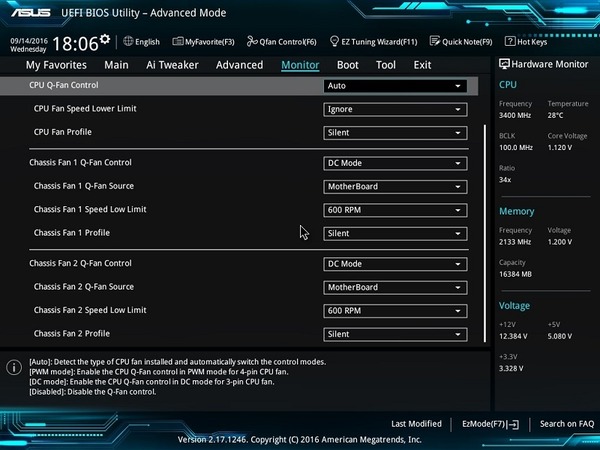Open the Boot tab

pyautogui.click(x=347, y=65)
